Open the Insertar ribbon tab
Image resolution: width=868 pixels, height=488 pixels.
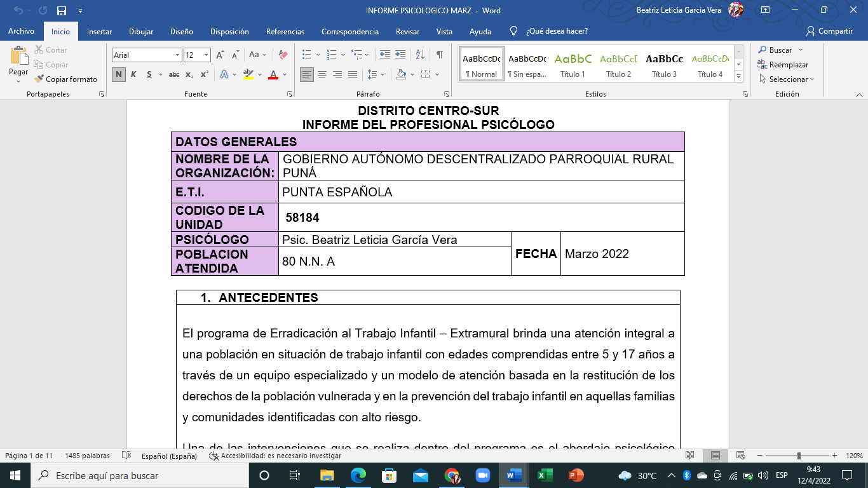click(99, 31)
